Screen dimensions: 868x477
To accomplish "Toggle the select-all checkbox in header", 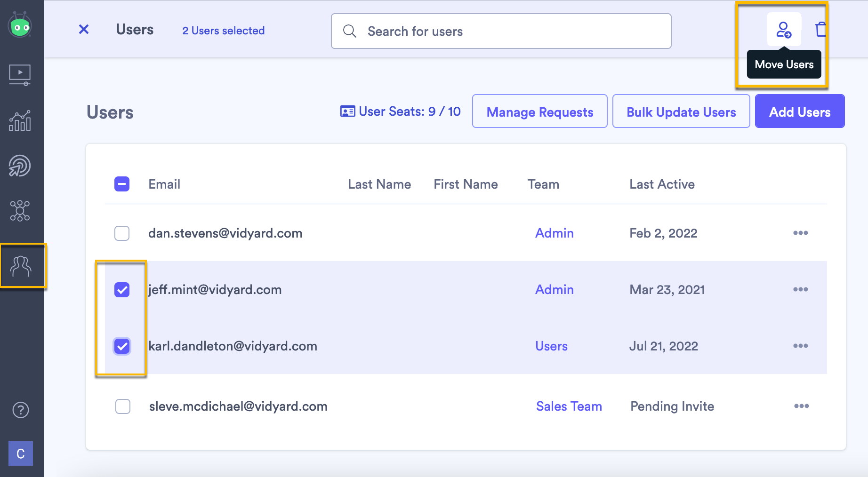I will tap(122, 184).
